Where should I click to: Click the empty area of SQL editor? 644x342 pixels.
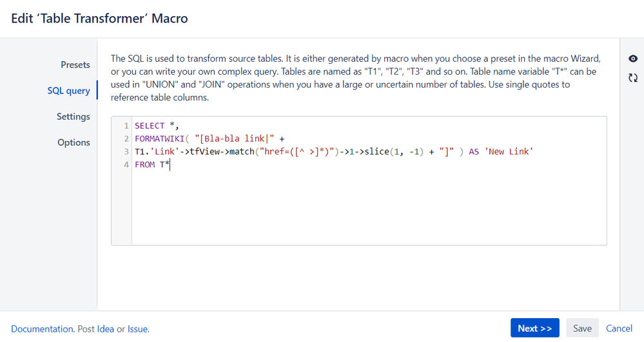pos(369,207)
